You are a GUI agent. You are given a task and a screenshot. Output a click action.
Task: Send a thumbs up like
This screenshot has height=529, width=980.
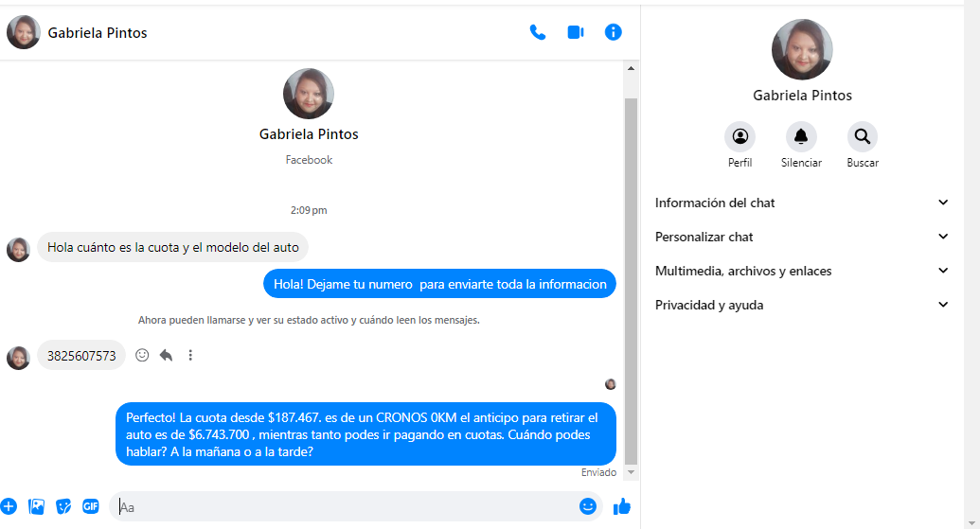(x=622, y=506)
